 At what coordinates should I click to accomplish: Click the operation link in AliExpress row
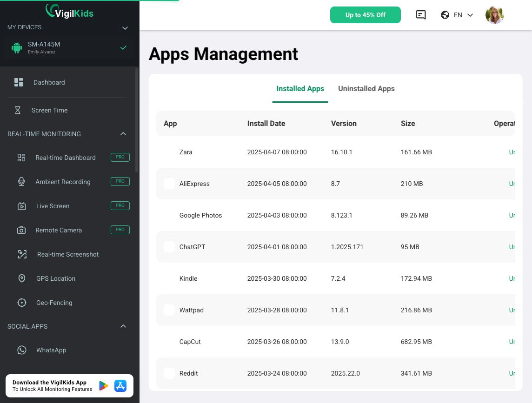(x=512, y=184)
